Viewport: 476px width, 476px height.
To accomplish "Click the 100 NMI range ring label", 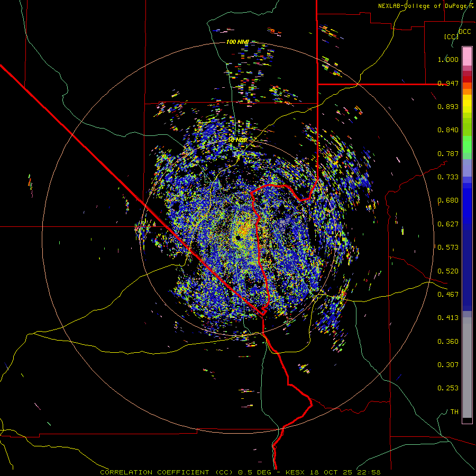I will pos(237,42).
